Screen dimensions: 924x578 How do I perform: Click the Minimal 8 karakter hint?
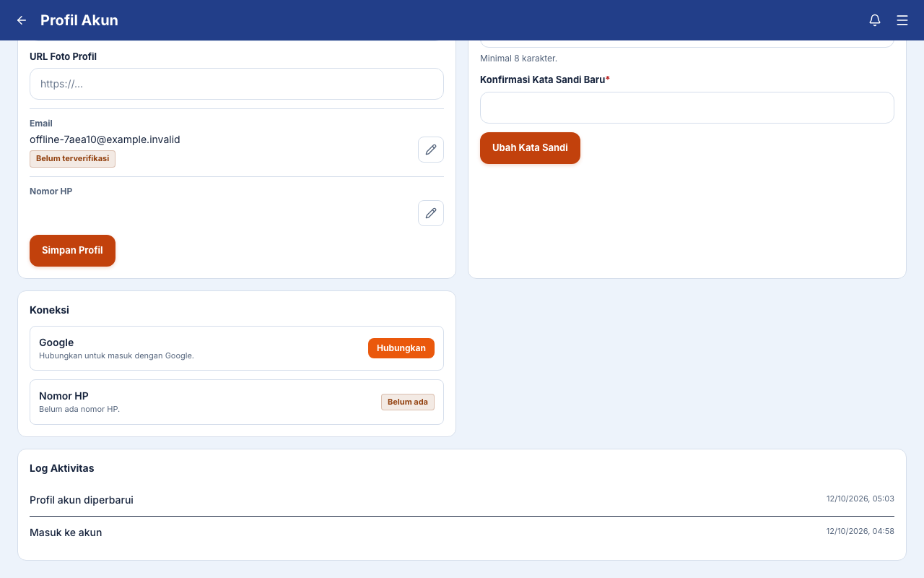click(518, 59)
